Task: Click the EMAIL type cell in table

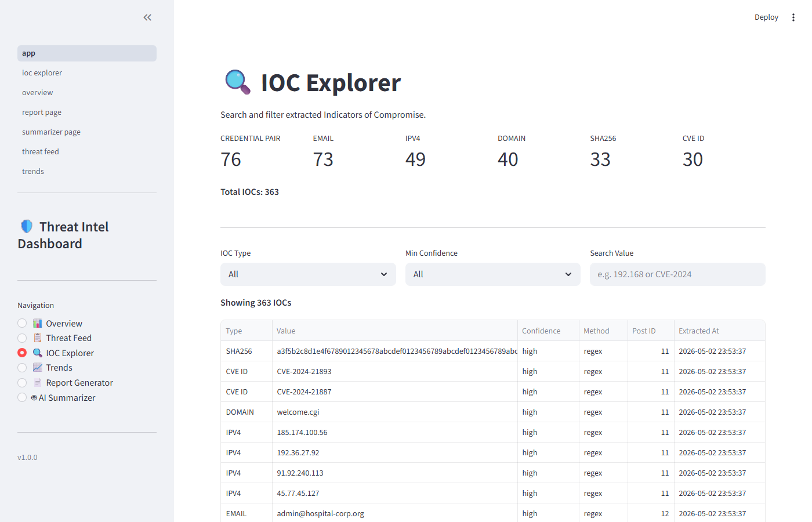Action: (246, 513)
